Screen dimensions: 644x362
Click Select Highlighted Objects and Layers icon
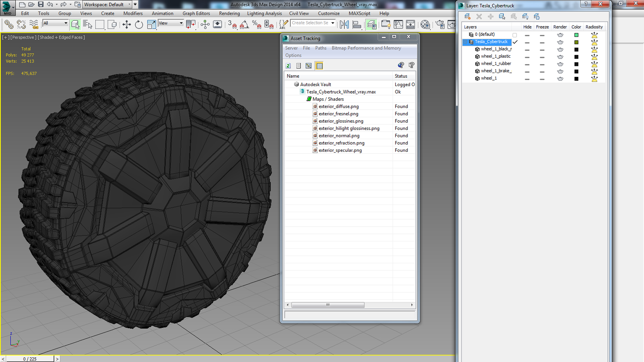[502, 16]
